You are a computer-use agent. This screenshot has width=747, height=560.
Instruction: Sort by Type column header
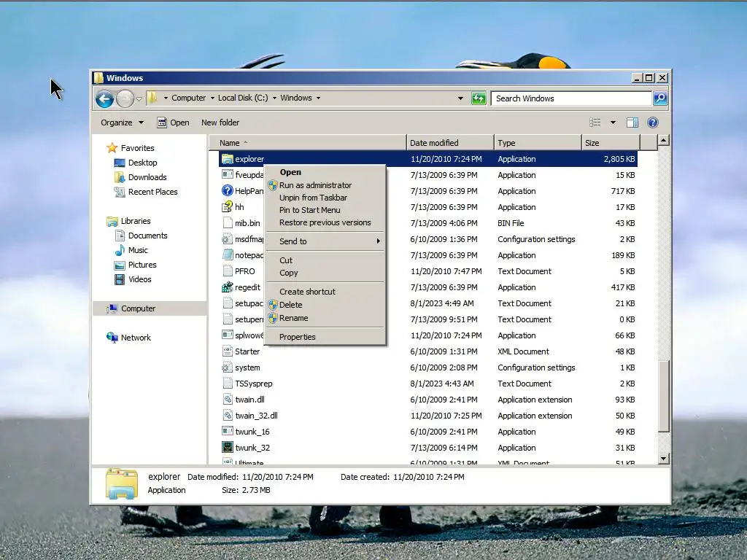(x=538, y=143)
